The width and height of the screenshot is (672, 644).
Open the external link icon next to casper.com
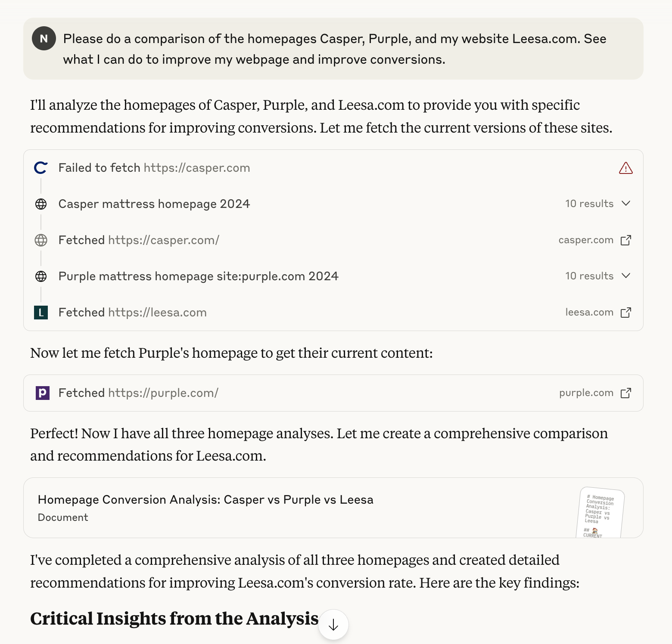tap(626, 240)
